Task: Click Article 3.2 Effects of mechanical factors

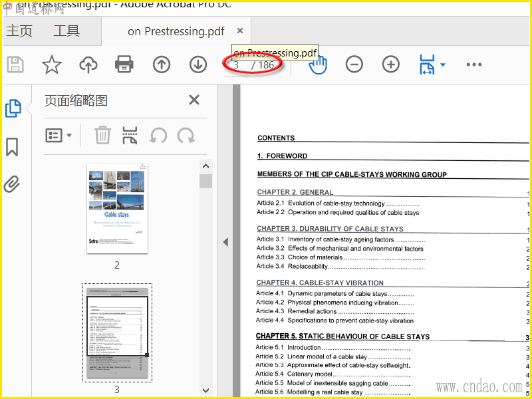Action: pos(340,248)
